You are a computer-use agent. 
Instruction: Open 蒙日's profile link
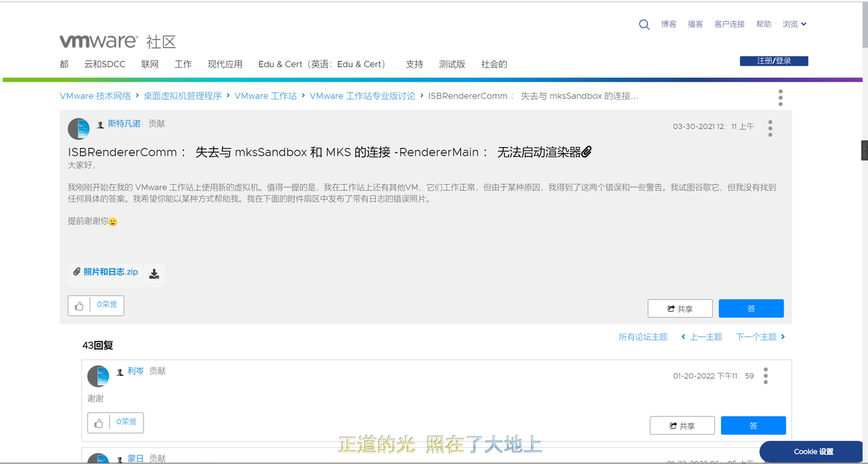pos(135,458)
